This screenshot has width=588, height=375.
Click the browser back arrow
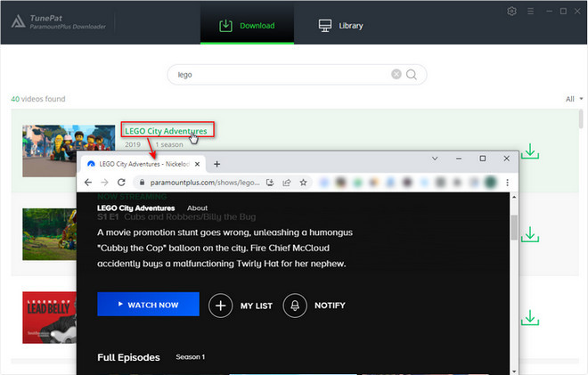point(88,183)
